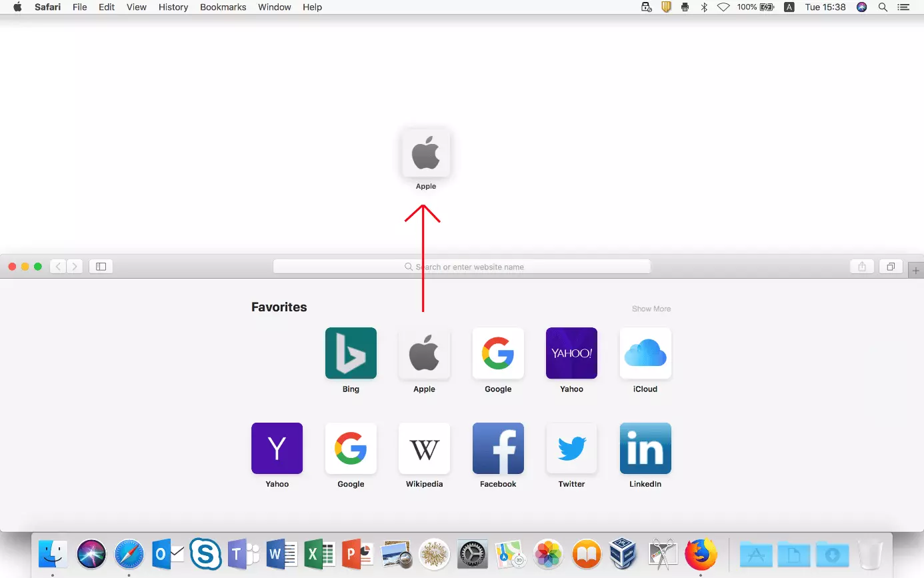Click Show More in Favorites
The width and height of the screenshot is (924, 578).
click(x=651, y=309)
